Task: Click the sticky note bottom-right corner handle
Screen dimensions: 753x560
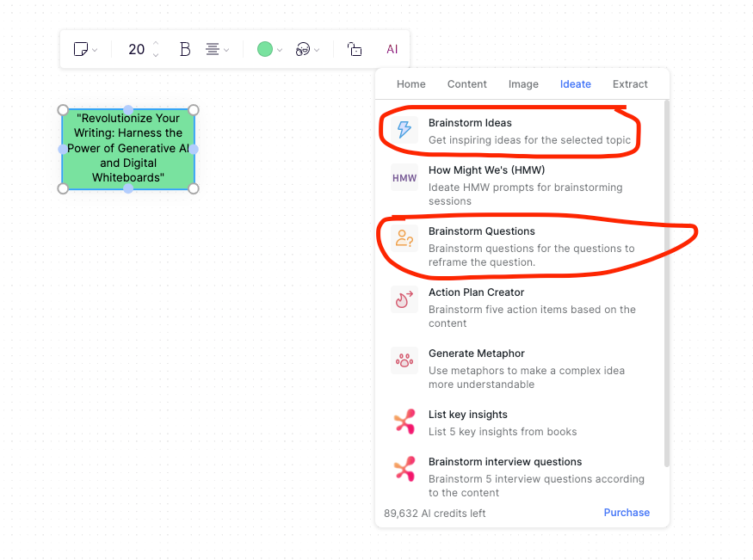Action: coord(194,188)
